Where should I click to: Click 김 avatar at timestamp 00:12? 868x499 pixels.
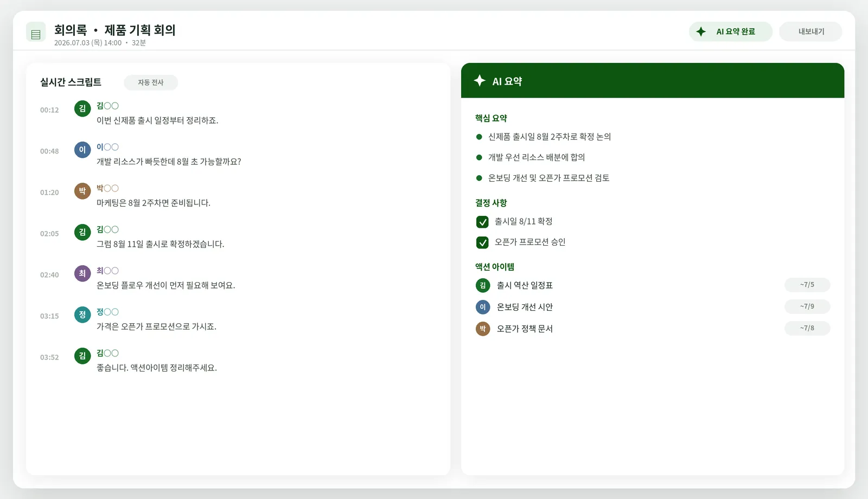pos(82,108)
